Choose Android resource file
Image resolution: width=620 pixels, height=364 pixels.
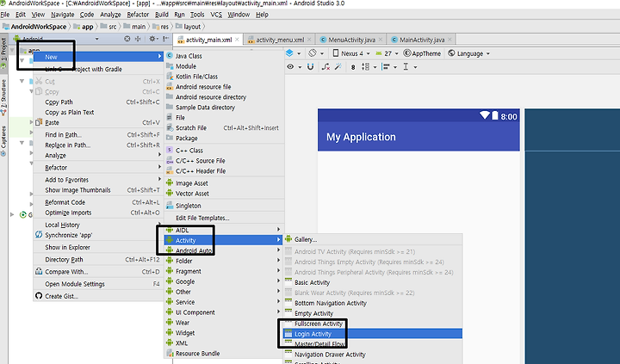coord(224,87)
